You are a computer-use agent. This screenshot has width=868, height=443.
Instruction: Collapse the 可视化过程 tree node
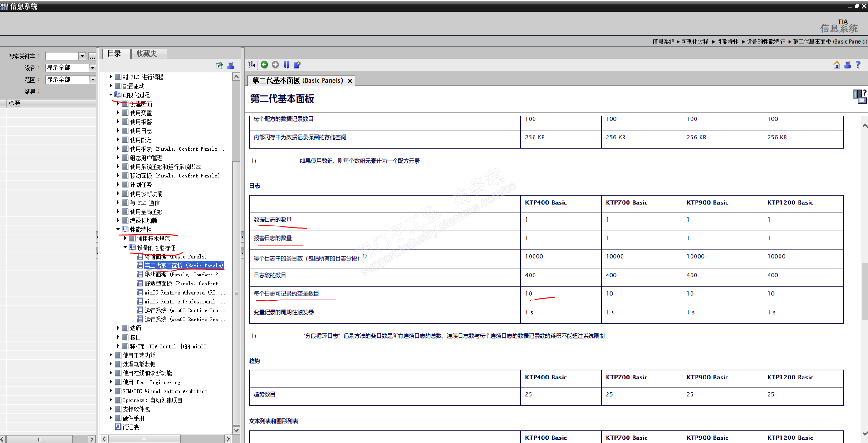click(x=111, y=95)
